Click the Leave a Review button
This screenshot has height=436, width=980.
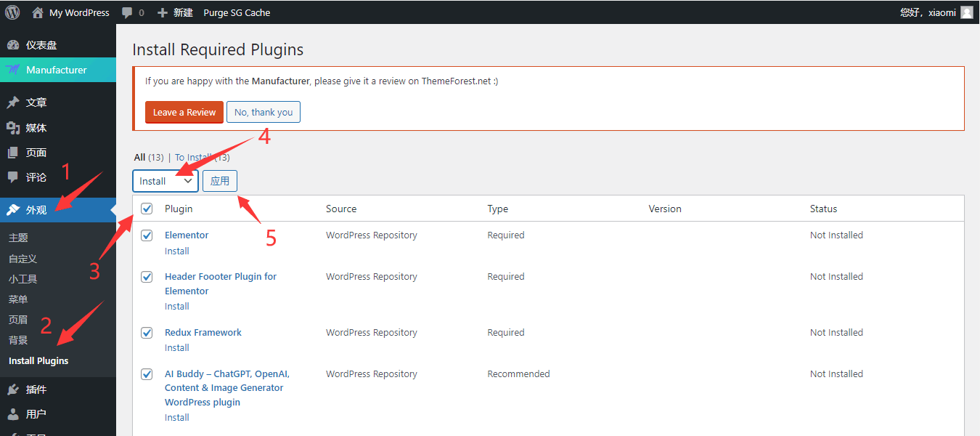pos(184,113)
